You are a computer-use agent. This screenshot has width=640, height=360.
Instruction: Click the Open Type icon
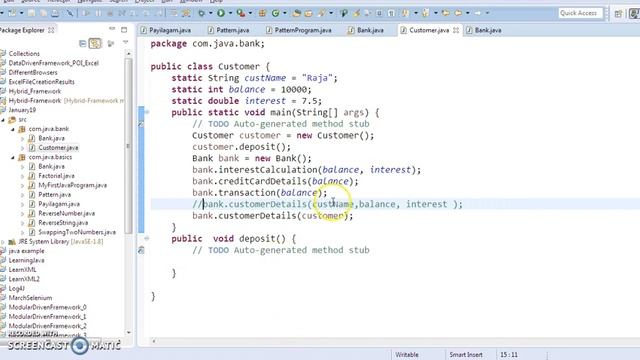(x=297, y=13)
